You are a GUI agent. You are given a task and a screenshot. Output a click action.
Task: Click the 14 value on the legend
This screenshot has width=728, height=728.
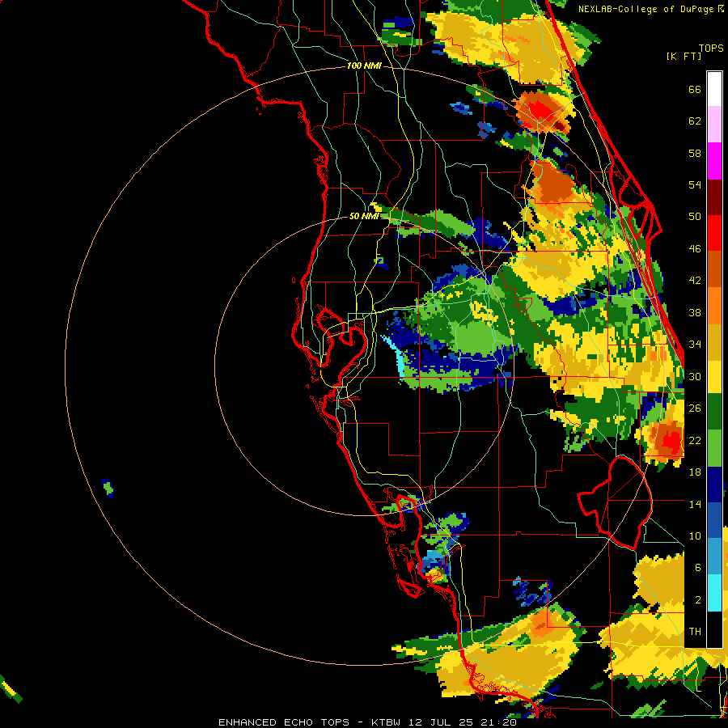pyautogui.click(x=695, y=504)
